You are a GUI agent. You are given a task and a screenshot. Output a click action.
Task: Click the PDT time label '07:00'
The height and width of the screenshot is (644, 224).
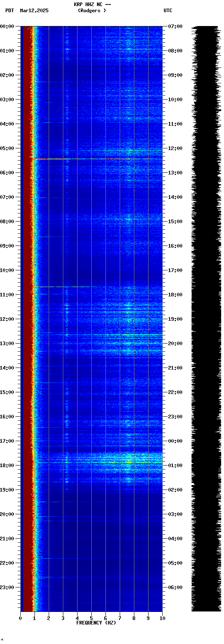[7, 197]
